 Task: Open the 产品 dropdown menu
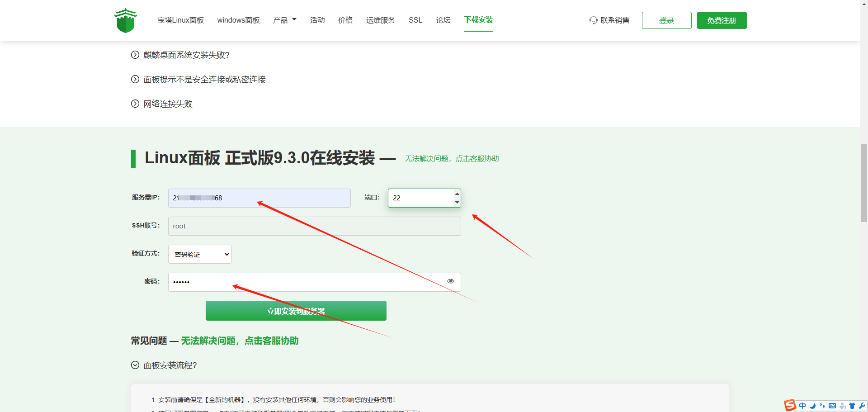tap(284, 20)
